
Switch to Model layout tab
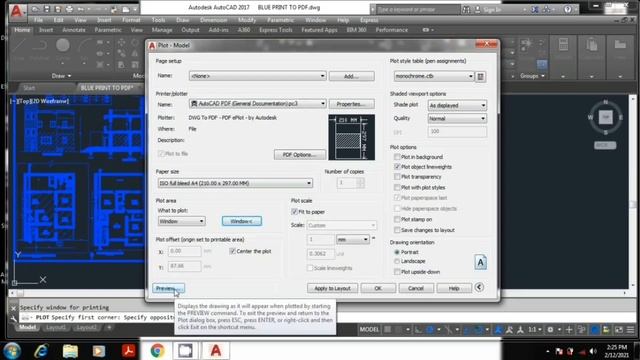pyautogui.click(x=27, y=327)
